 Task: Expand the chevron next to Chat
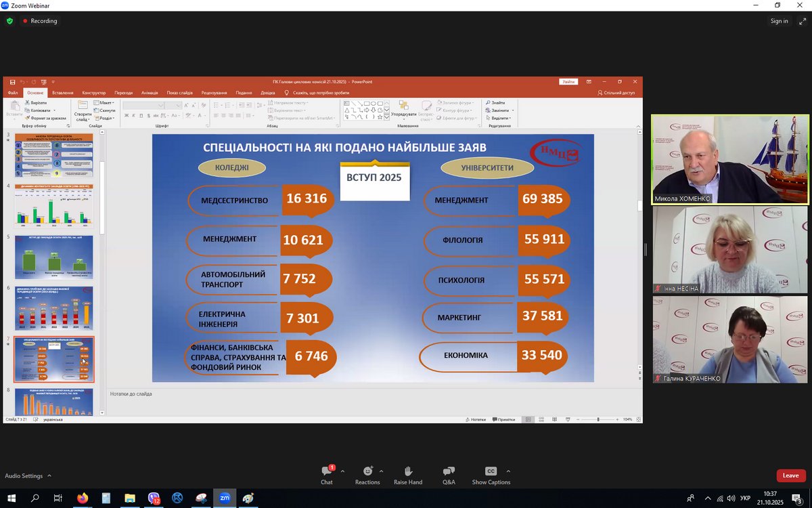click(342, 471)
